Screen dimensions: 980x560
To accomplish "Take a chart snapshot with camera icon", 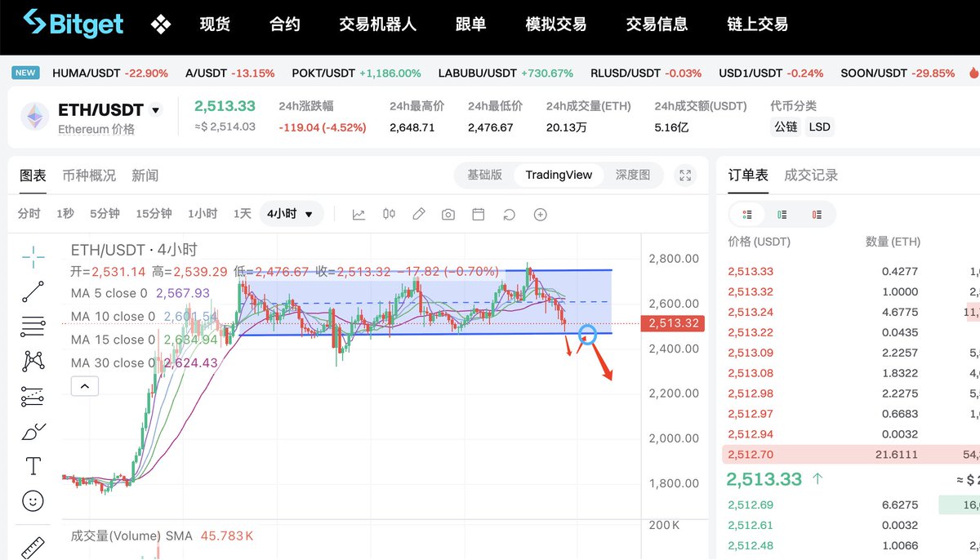I will pos(448,215).
